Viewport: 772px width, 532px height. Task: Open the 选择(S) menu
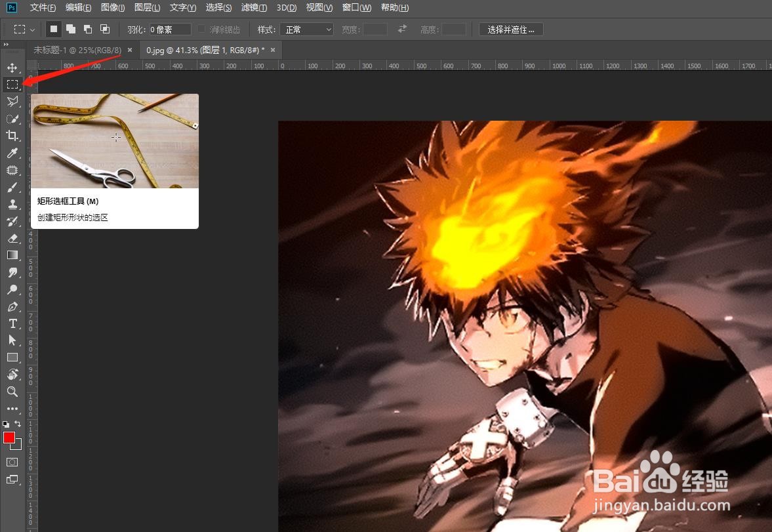(x=218, y=7)
